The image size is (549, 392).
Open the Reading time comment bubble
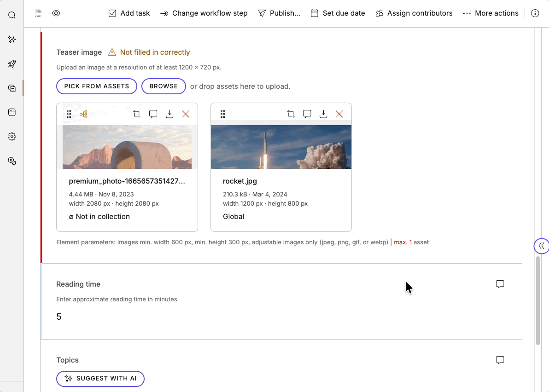tap(500, 283)
